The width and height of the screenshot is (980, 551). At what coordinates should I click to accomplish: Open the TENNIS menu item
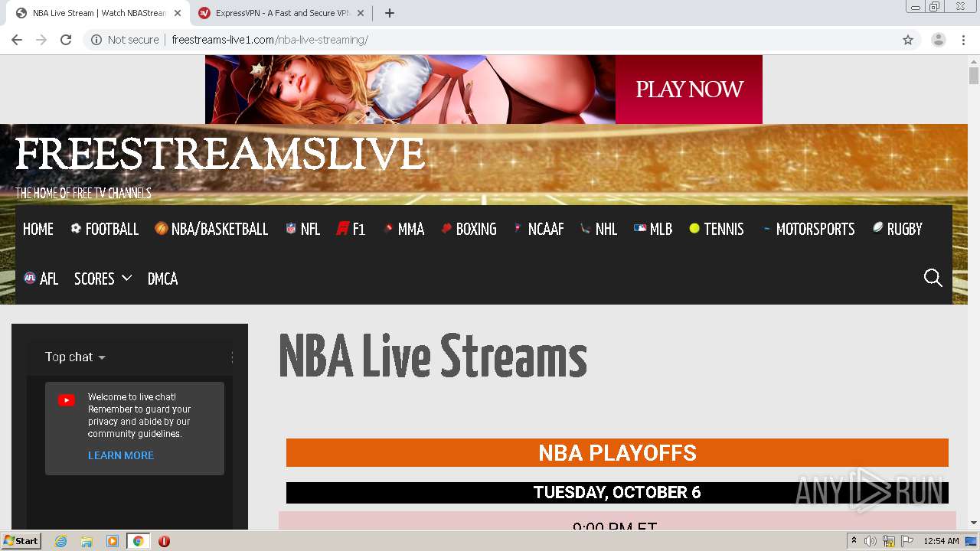coord(717,229)
